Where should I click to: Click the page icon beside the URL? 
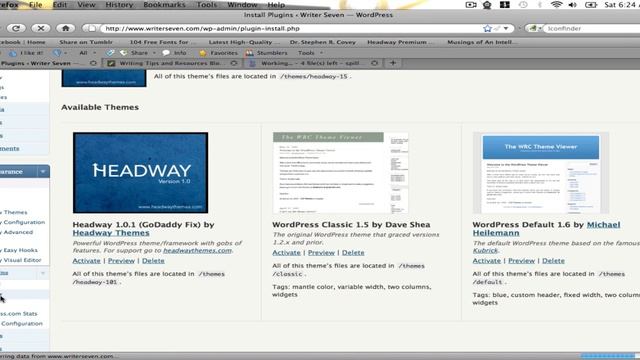(92, 29)
